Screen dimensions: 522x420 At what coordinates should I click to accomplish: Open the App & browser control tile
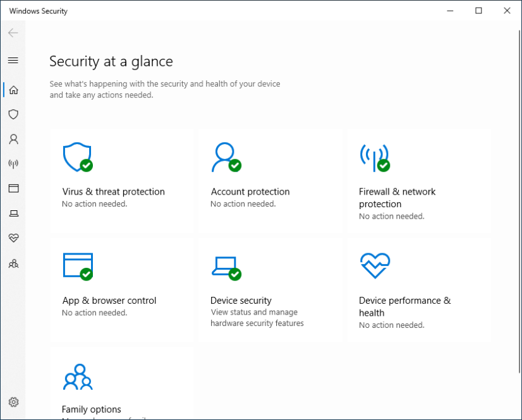[x=122, y=289]
